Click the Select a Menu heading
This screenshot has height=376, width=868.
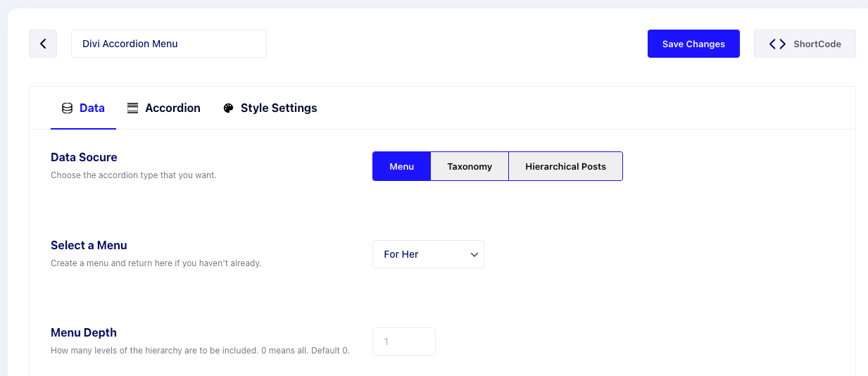click(89, 245)
